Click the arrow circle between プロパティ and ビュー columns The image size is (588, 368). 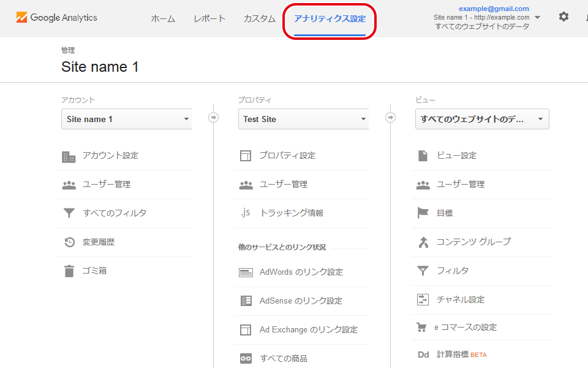[x=390, y=118]
